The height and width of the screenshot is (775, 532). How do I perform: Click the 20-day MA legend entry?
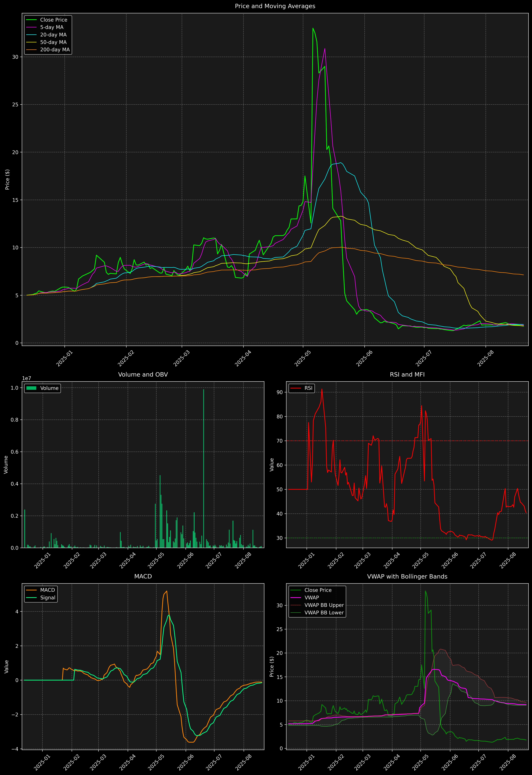(53, 35)
